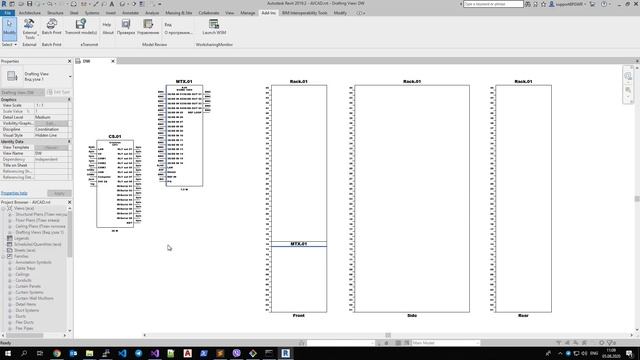Open the Properties help link
640x360 pixels.
coord(14,193)
